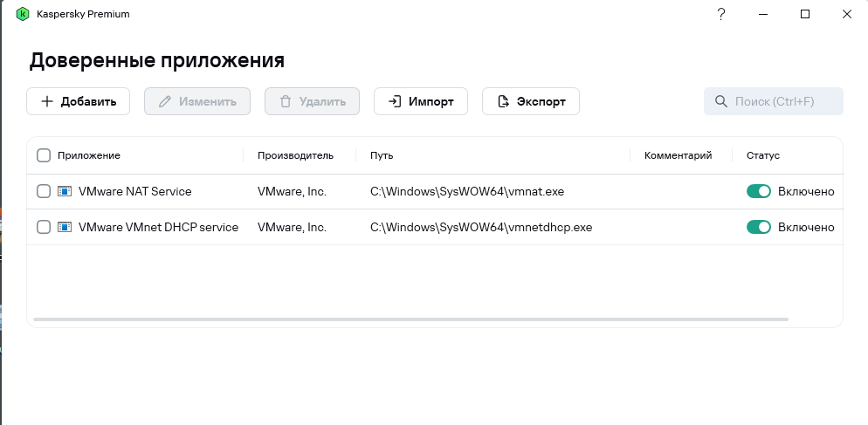
Task: Click the Импорт button
Action: pyautogui.click(x=421, y=101)
